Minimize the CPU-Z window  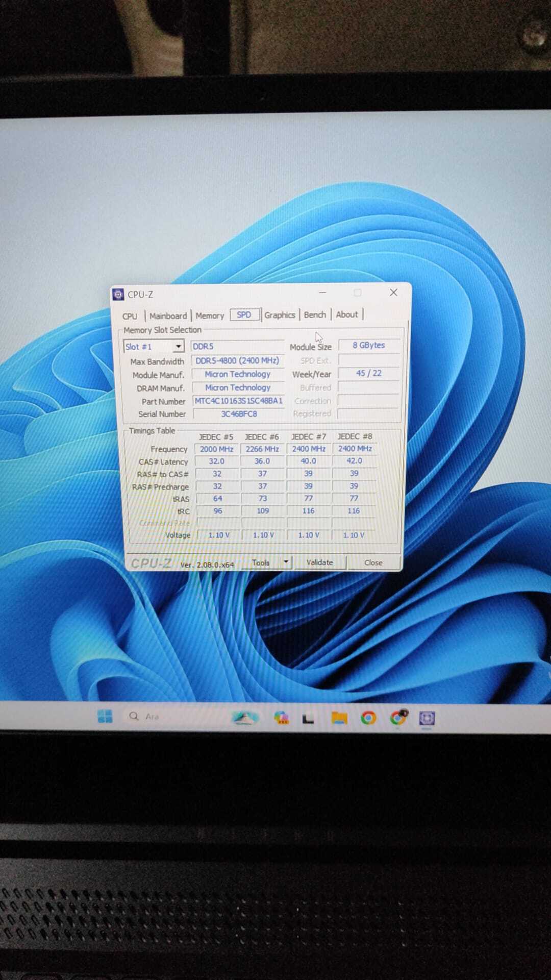pyautogui.click(x=322, y=292)
